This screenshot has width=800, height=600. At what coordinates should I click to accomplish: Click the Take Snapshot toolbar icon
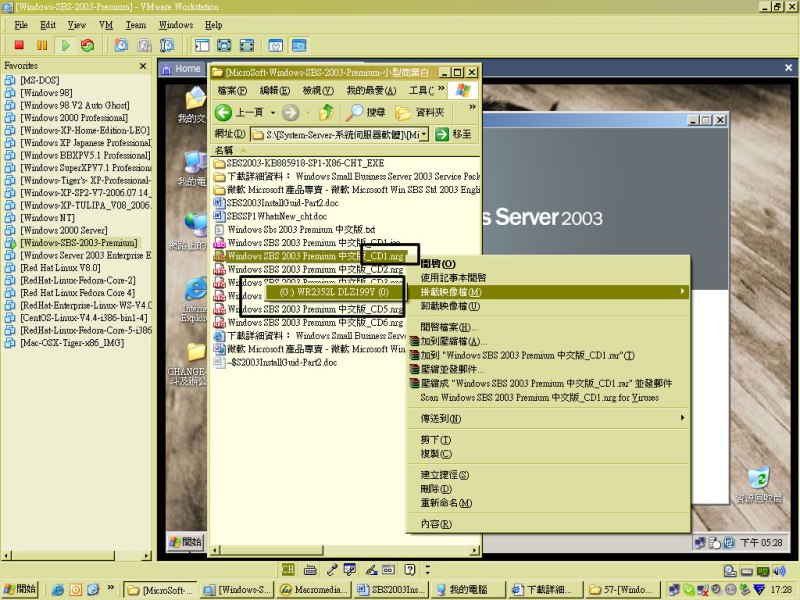click(x=121, y=45)
